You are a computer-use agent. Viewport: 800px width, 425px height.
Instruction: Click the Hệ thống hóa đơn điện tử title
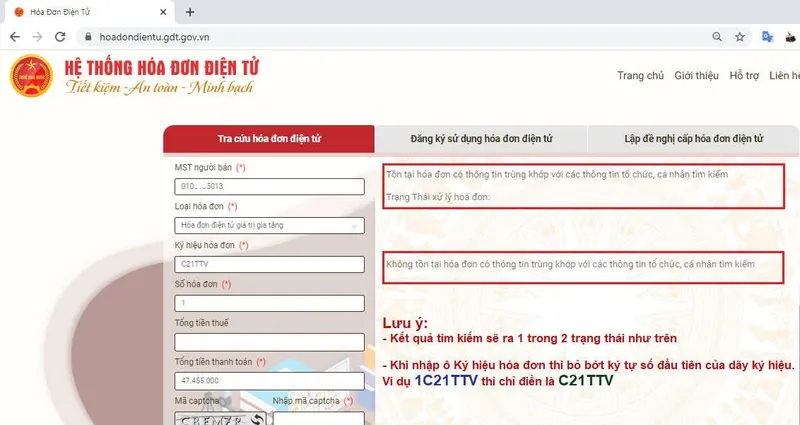click(x=162, y=68)
